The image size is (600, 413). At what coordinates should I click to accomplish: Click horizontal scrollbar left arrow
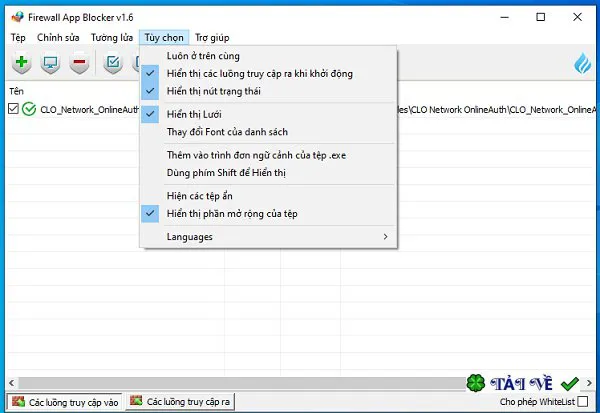click(11, 383)
